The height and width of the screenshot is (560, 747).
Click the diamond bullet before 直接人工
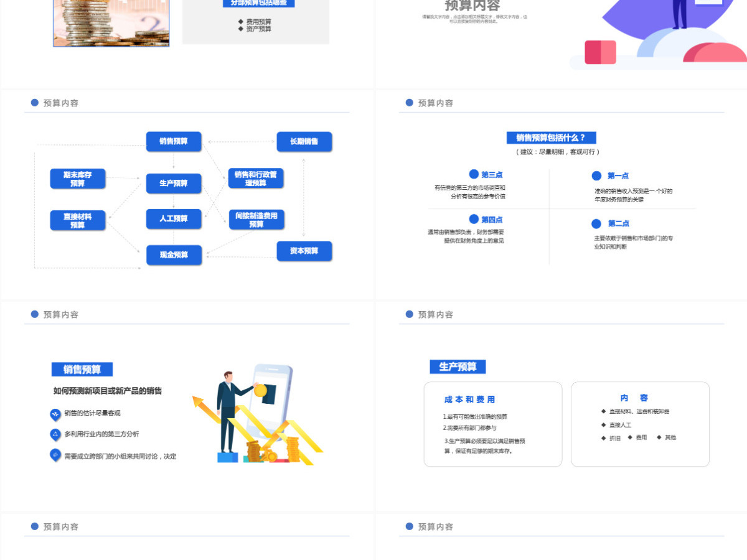[x=603, y=425]
